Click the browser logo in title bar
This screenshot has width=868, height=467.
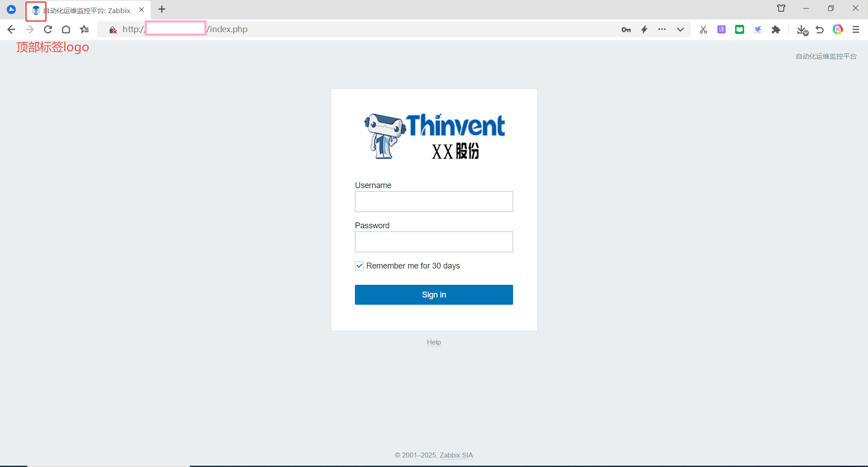click(x=11, y=9)
